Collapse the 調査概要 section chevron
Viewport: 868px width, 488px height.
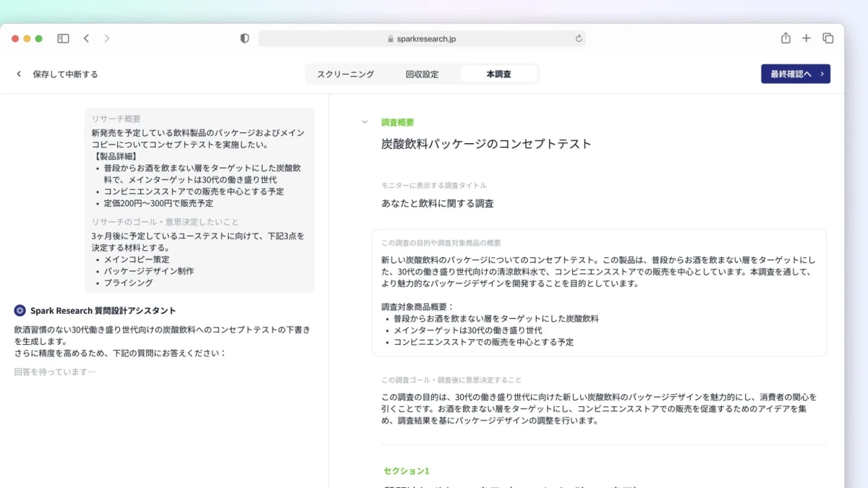pos(365,122)
